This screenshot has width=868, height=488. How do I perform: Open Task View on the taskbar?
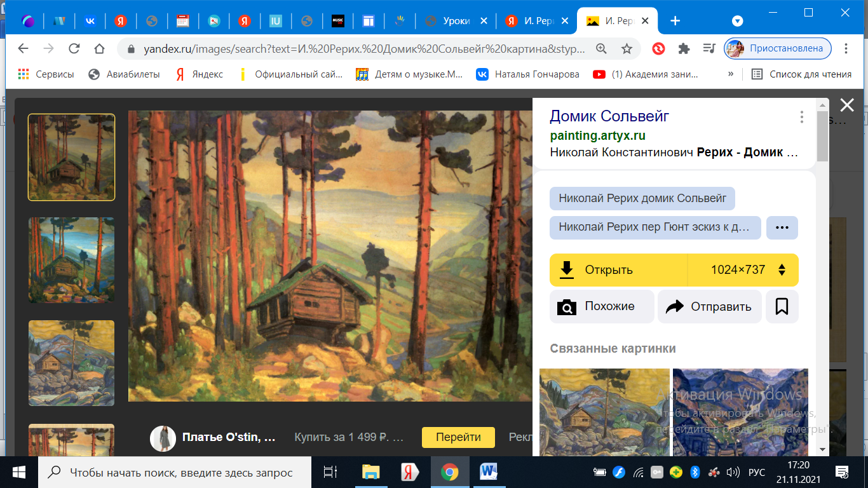pyautogui.click(x=330, y=472)
